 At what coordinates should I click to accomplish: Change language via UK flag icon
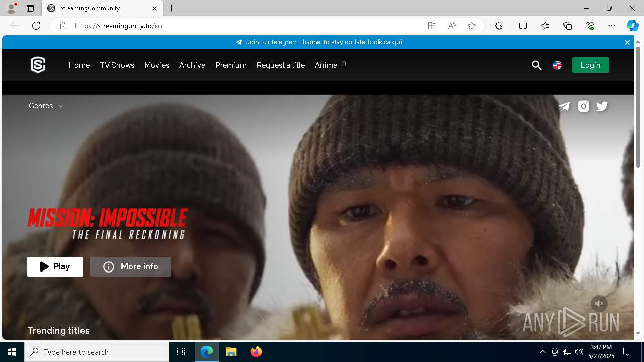coord(557,65)
